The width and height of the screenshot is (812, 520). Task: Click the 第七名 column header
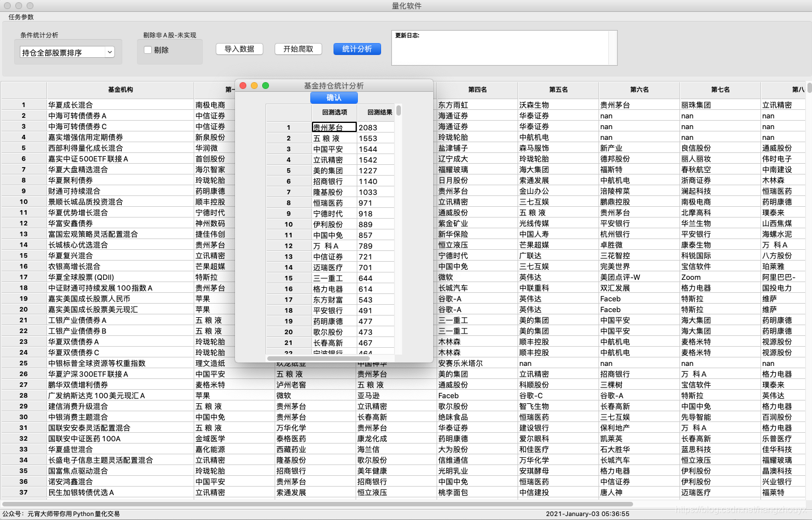(720, 89)
